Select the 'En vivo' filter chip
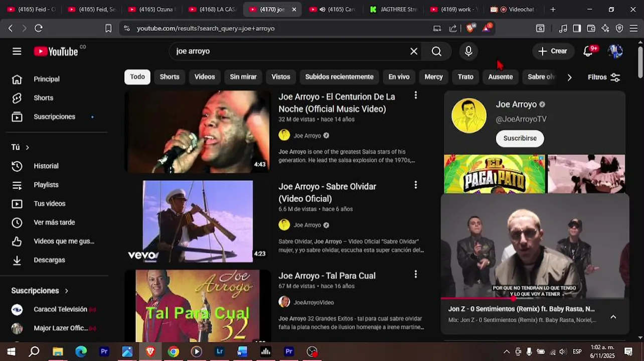This screenshot has height=361, width=644. click(399, 77)
